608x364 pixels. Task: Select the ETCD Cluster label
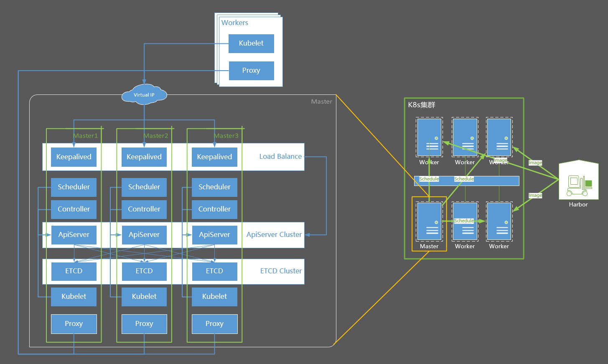281,271
